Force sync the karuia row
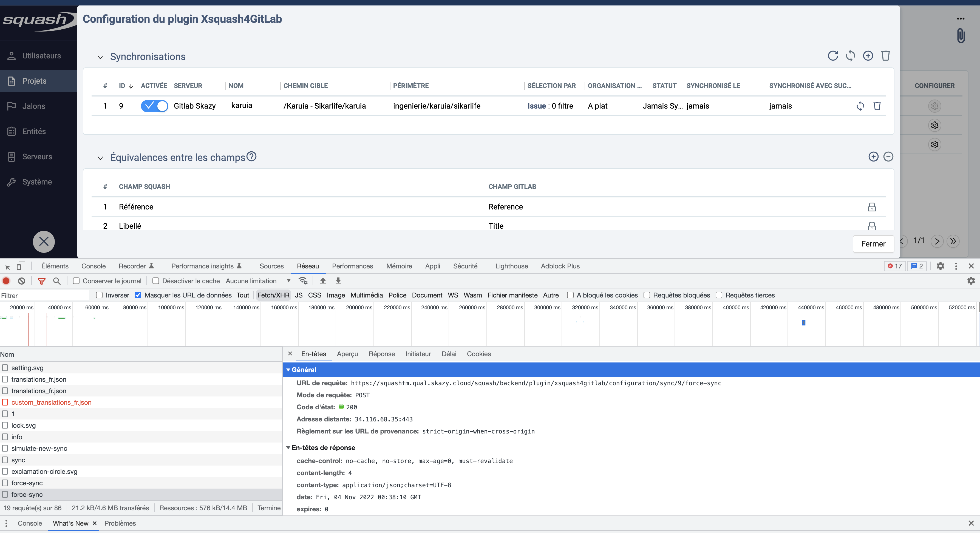 (x=860, y=106)
